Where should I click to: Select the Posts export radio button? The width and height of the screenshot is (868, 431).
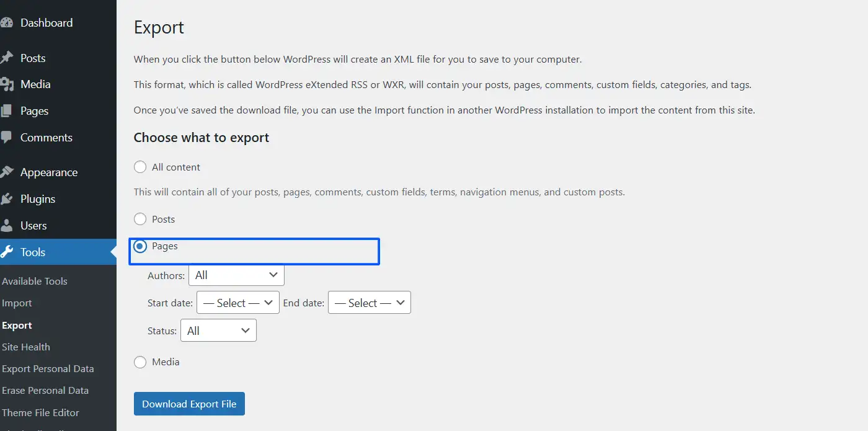point(140,220)
